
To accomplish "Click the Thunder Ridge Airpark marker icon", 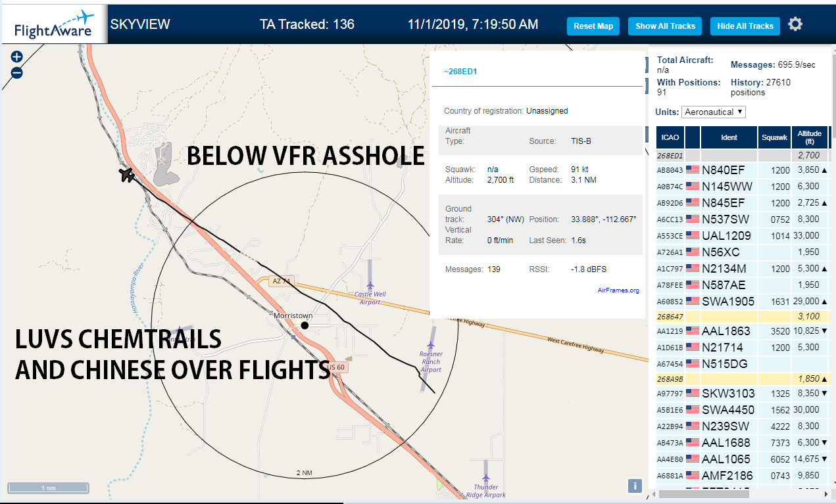I will 485,478.
